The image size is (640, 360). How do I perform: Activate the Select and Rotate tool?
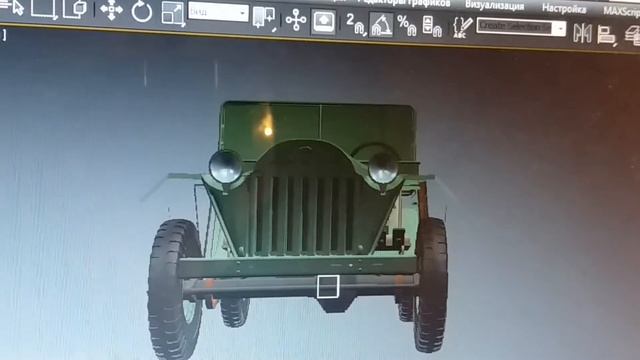[142, 11]
